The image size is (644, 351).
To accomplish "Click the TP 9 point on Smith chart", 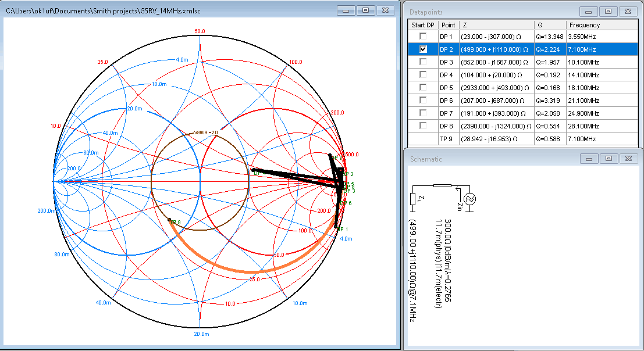I will point(169,220).
